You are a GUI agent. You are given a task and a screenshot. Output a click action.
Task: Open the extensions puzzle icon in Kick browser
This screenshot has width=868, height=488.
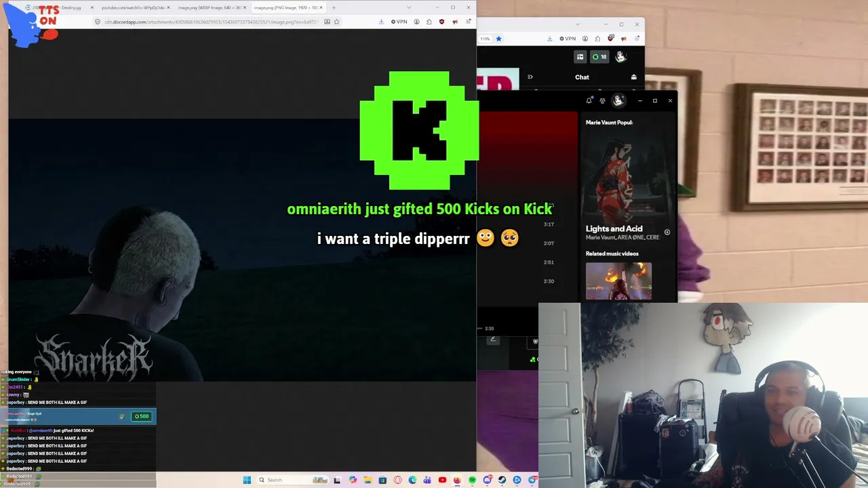[x=597, y=39]
